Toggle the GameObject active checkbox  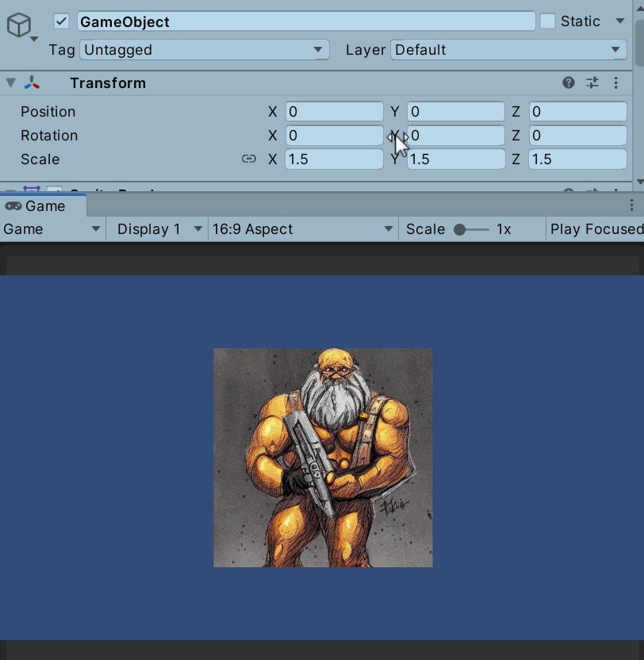pyautogui.click(x=61, y=21)
